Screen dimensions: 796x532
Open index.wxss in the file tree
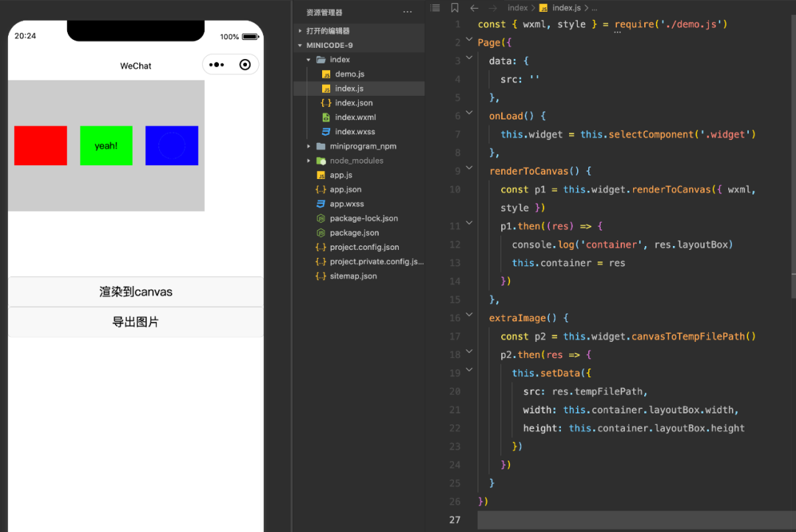pos(355,131)
